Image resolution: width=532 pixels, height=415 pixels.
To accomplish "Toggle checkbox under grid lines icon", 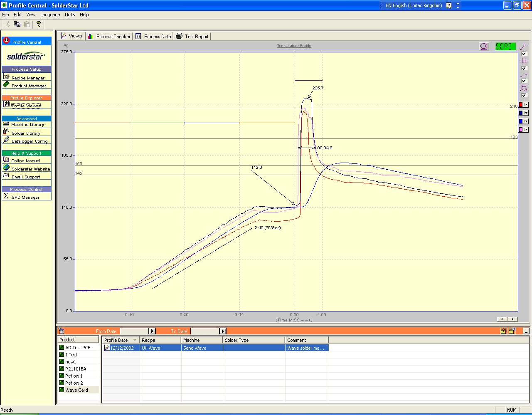I will coord(524,68).
